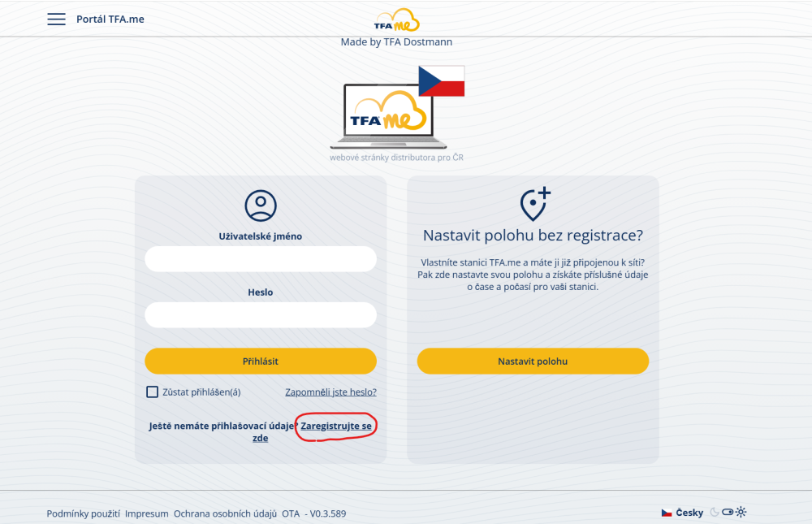812x524 pixels.
Task: Click the location pin plus icon
Action: 533,205
